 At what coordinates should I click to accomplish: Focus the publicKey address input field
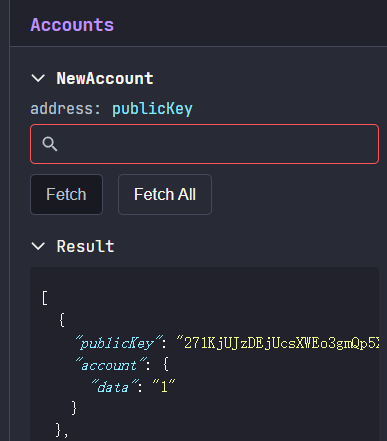204,144
